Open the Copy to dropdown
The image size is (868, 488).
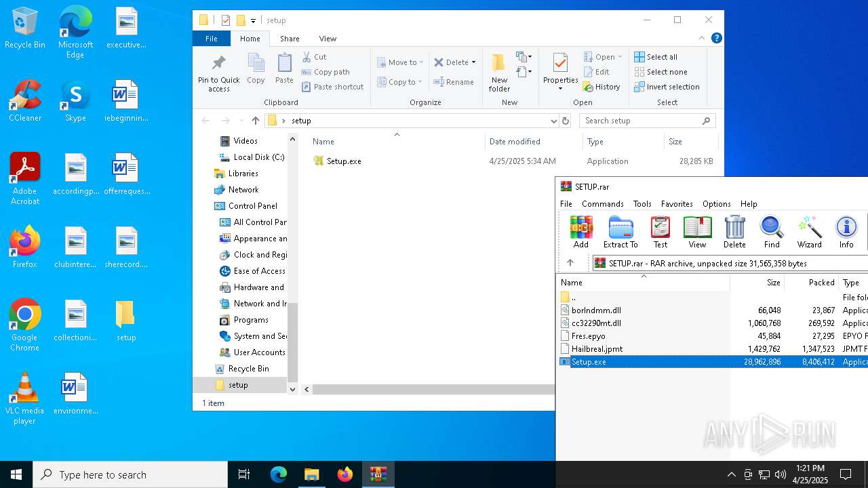pos(400,82)
